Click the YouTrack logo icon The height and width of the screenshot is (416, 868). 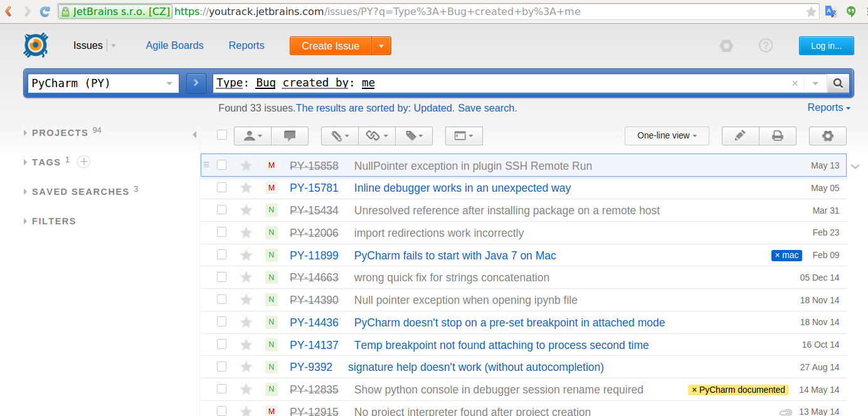(x=36, y=45)
